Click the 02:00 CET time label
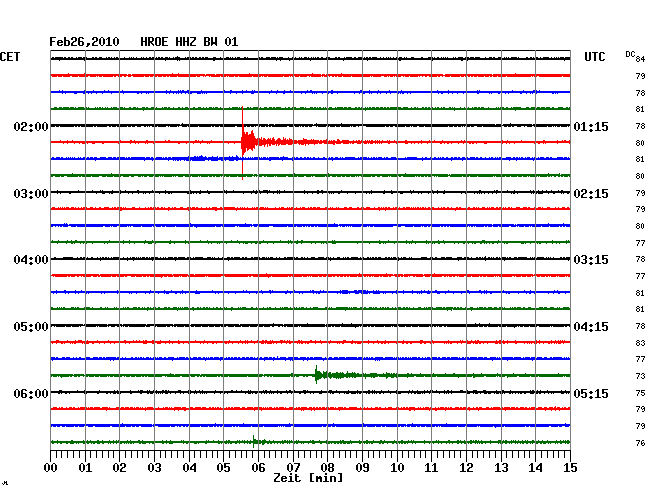The image size is (650, 494). pos(31,126)
